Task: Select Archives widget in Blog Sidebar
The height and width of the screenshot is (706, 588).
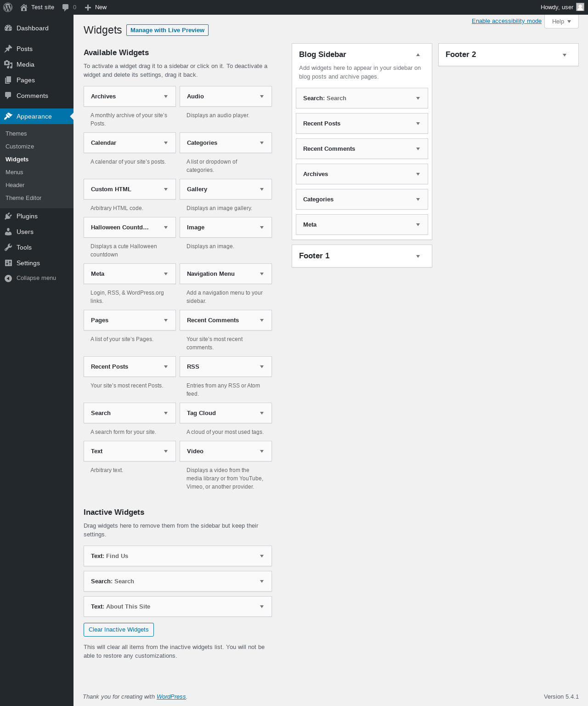Action: (x=362, y=174)
